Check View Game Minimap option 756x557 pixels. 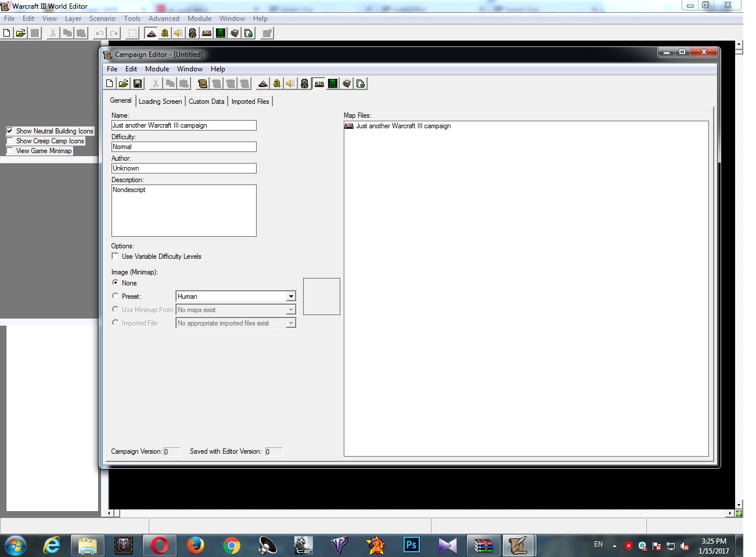10,151
